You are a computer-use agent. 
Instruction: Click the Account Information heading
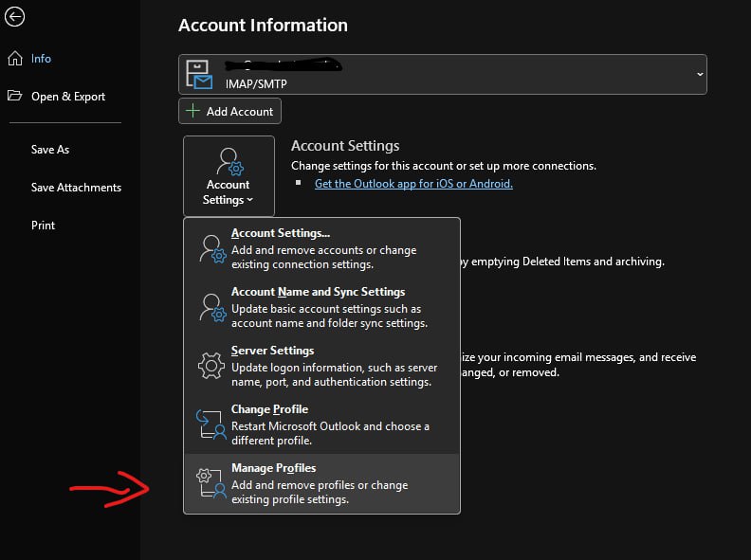coord(263,25)
